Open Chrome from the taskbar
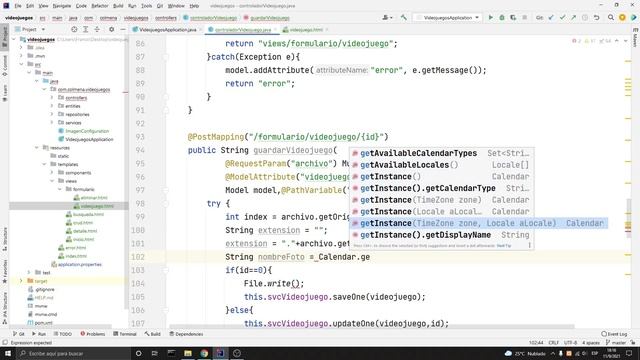 (204, 353)
